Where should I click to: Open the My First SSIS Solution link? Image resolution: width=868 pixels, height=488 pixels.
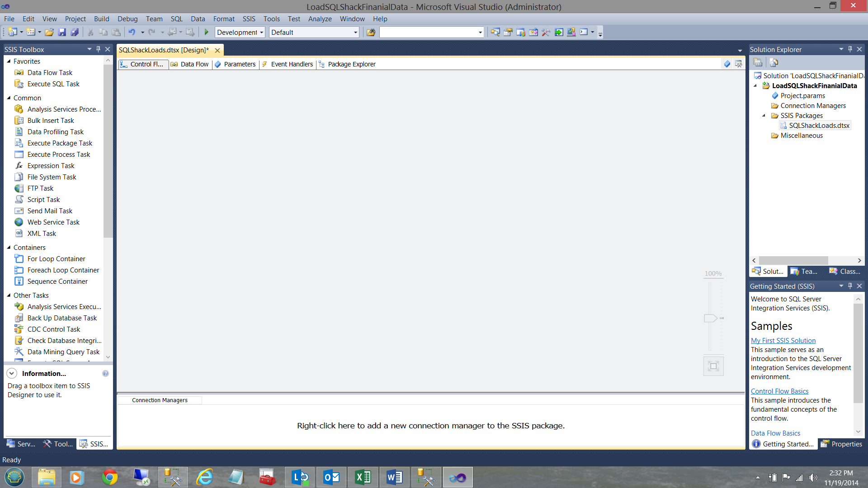(783, 341)
